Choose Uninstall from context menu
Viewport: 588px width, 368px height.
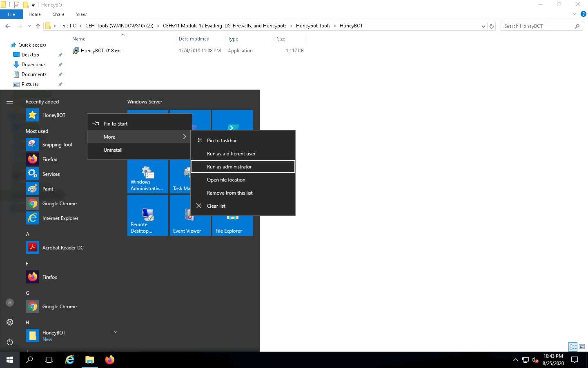(x=140, y=150)
